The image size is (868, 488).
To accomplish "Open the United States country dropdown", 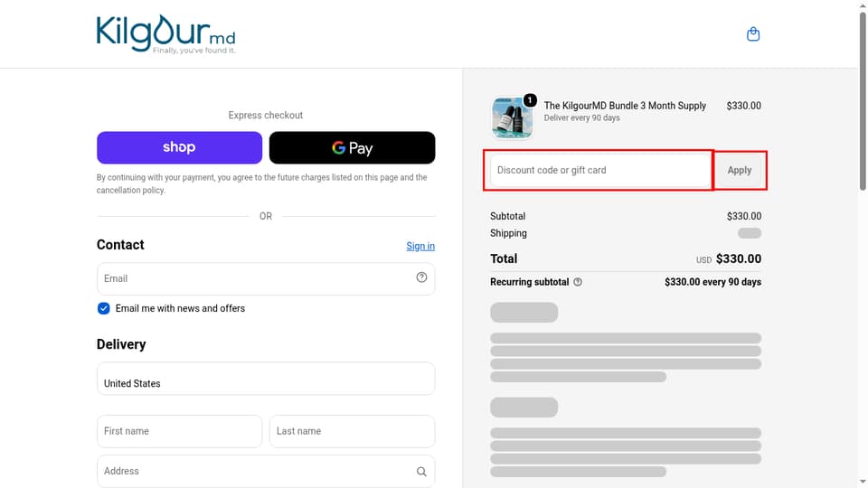I will point(266,379).
